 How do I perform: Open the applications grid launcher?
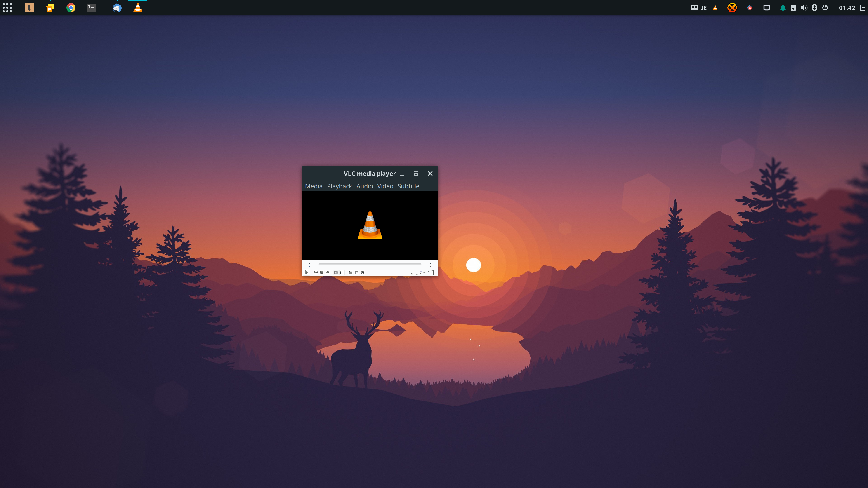7,8
